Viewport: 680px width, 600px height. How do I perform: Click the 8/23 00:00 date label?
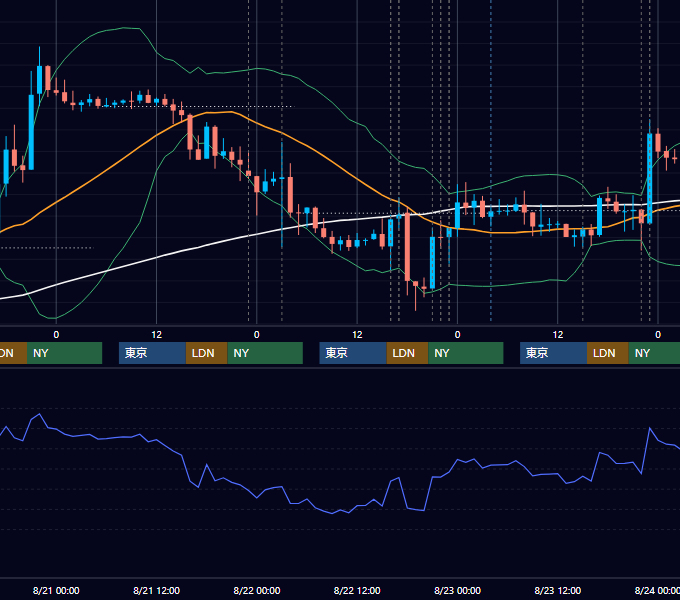point(457,590)
